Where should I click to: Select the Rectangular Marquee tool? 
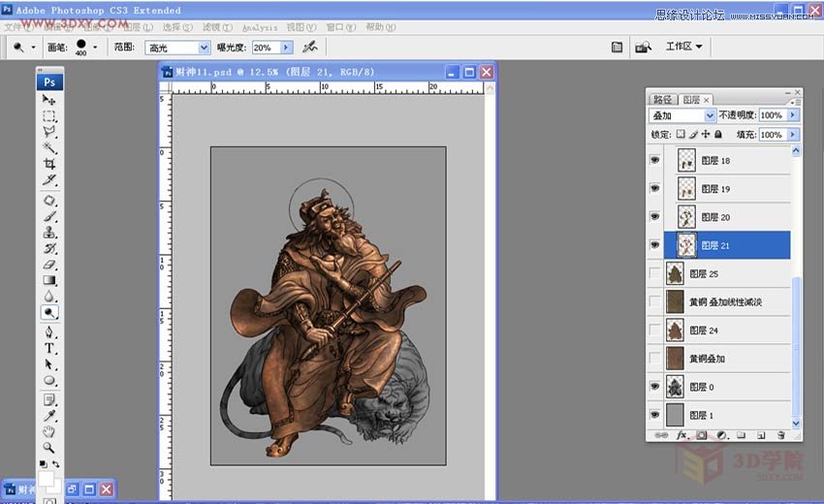[x=48, y=115]
